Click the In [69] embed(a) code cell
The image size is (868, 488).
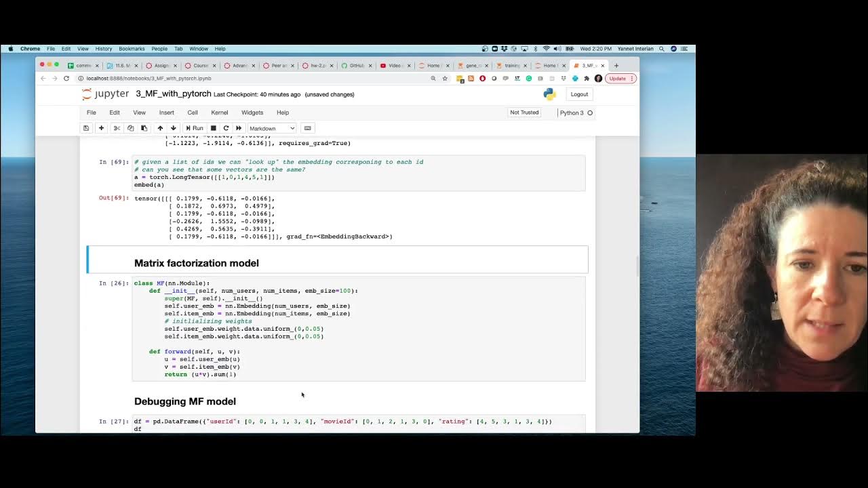tap(359, 173)
